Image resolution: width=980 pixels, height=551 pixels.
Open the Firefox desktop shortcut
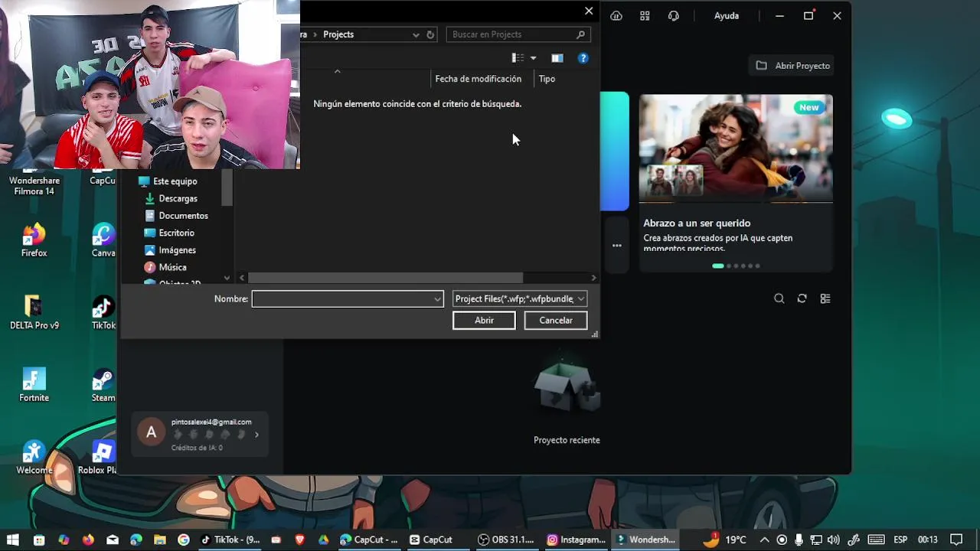[x=34, y=240]
